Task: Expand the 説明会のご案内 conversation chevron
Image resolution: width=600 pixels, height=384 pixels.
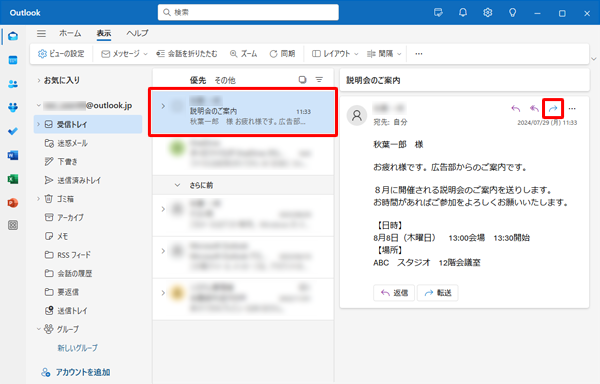Action: (x=163, y=106)
